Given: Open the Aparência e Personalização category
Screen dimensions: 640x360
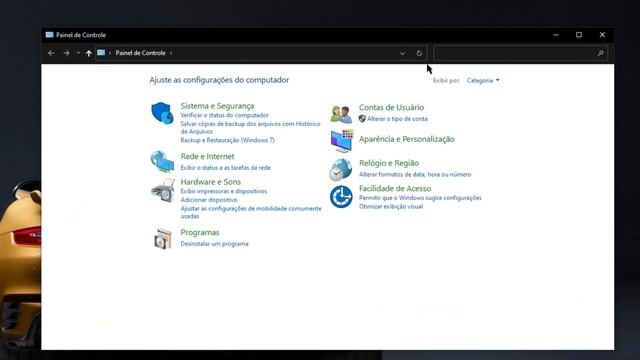Looking at the screenshot, I should tap(407, 139).
